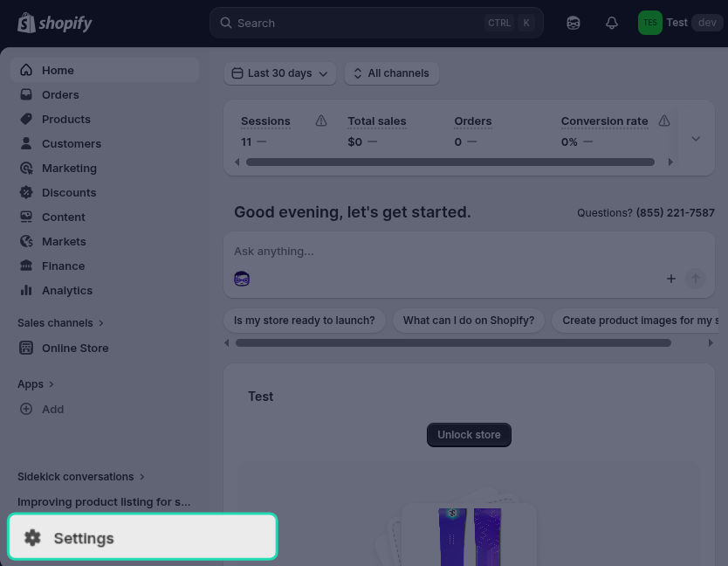Image resolution: width=728 pixels, height=566 pixels.
Task: Click Sessions warning triangle icon
Action: point(321,121)
